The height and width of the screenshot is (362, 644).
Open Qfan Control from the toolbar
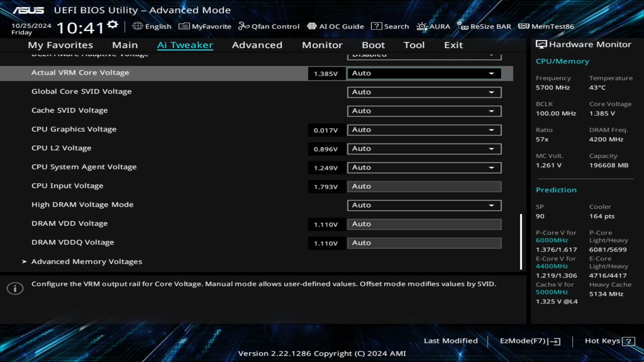[269, 26]
